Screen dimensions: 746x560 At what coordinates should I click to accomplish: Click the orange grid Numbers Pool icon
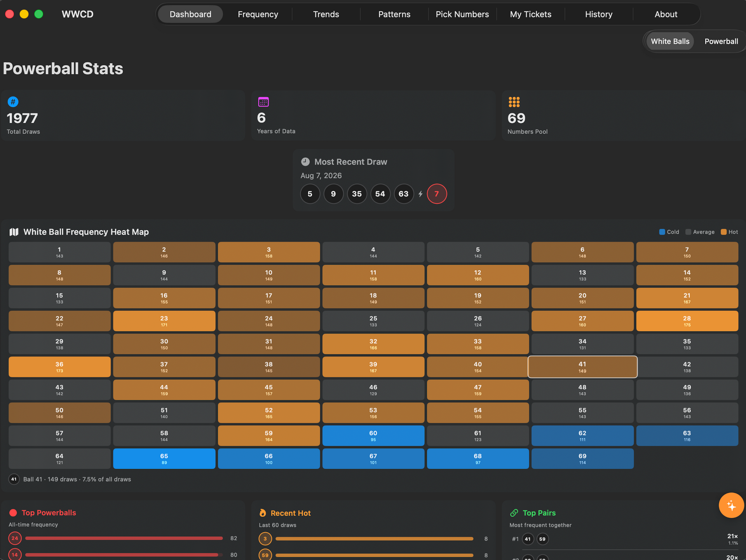pos(514,102)
